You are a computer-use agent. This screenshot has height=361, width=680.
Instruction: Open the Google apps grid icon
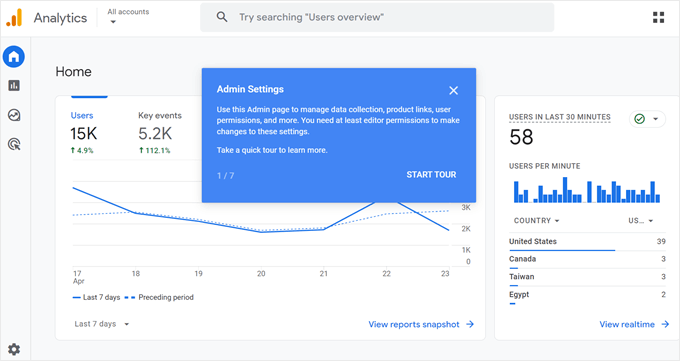[658, 17]
